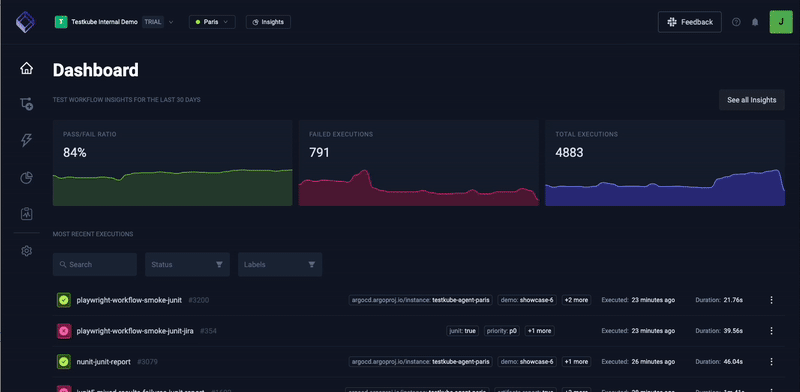This screenshot has width=800, height=392.
Task: Open the playwright-workflow-smoke-junit row's three-dot menu
Action: pyautogui.click(x=771, y=300)
